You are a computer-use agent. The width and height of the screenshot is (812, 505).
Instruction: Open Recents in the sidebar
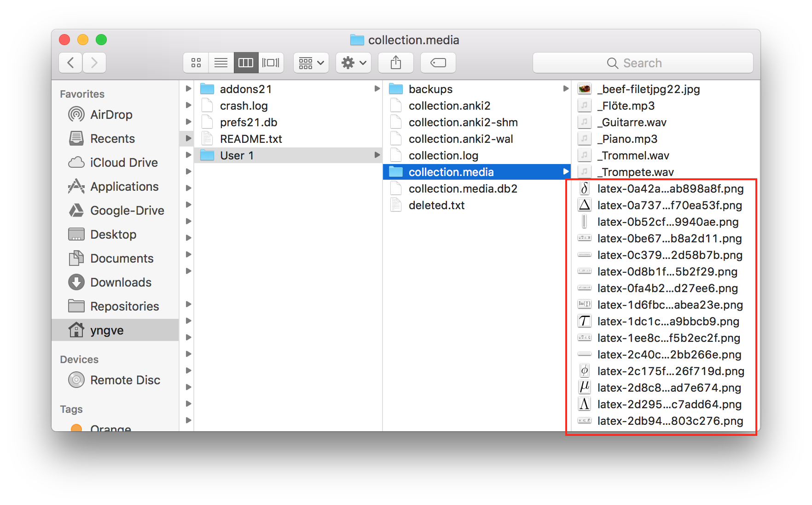(115, 139)
